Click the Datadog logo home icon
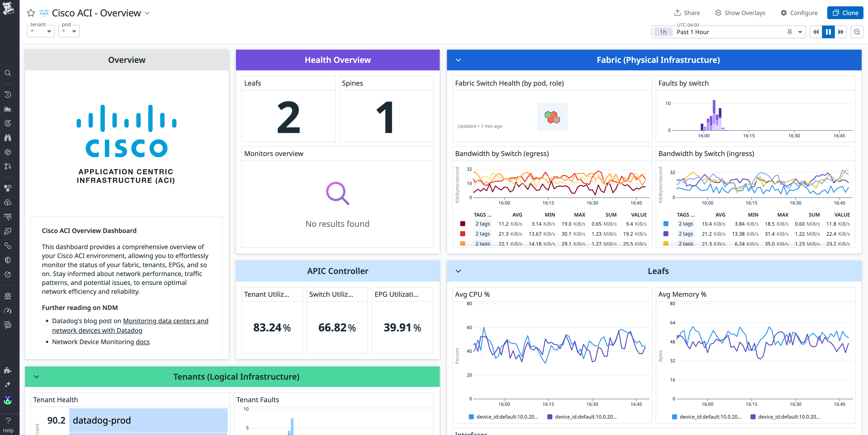Screen dimensions: 868x435 [x=8, y=8]
